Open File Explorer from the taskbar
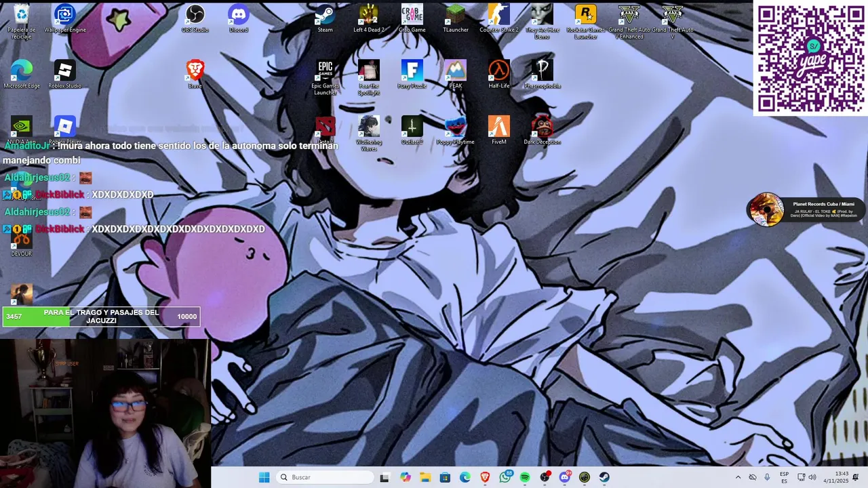 pyautogui.click(x=425, y=477)
